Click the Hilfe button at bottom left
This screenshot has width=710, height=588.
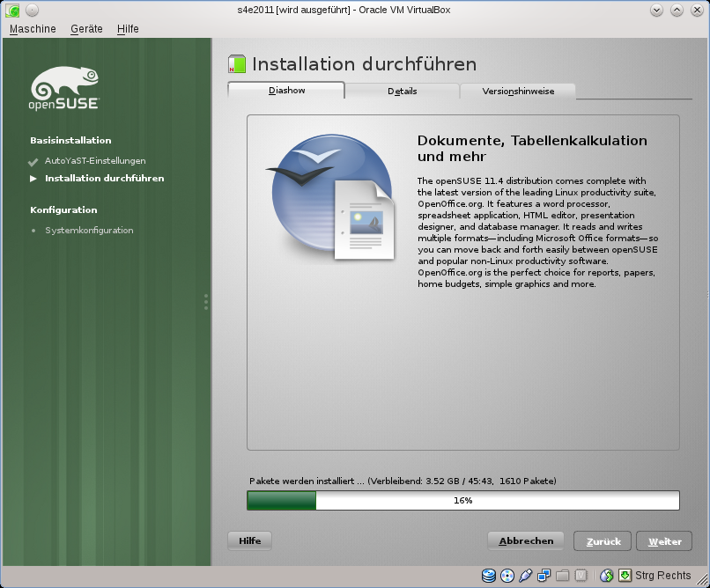[249, 541]
